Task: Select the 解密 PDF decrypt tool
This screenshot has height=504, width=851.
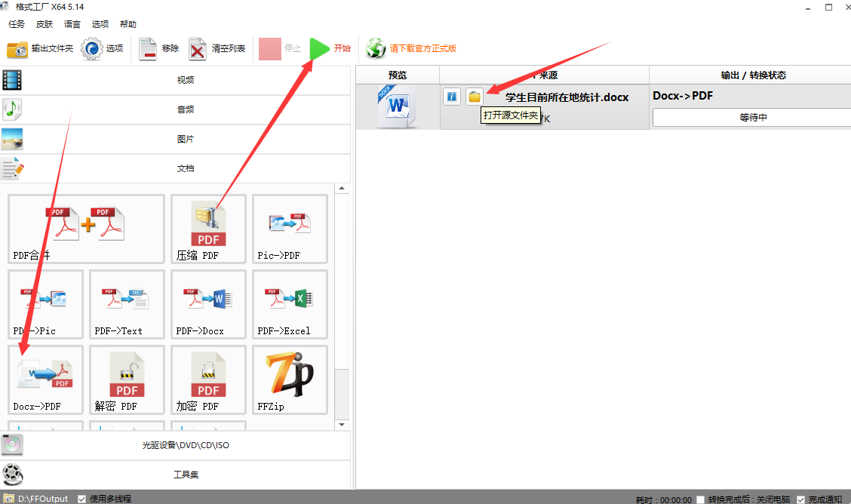Action: point(127,380)
